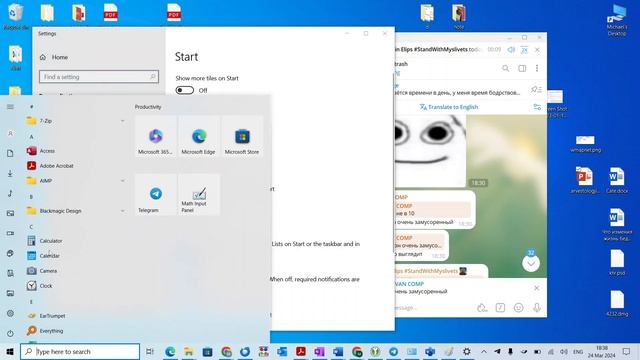Open the Telegram tile in Start
Image resolution: width=640 pixels, height=360 pixels.
click(156, 195)
